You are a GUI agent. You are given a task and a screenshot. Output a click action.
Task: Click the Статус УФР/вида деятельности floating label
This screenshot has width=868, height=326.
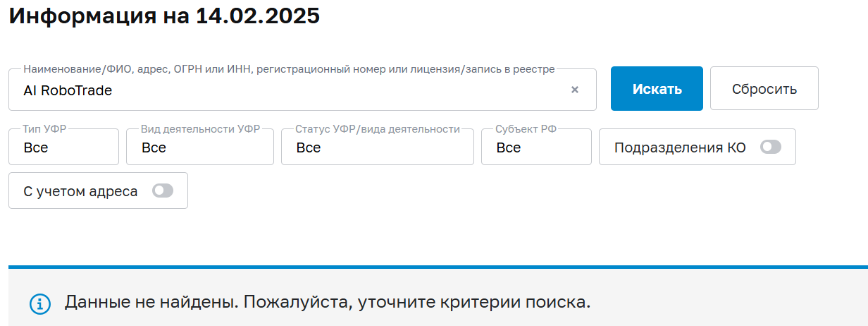point(377,129)
